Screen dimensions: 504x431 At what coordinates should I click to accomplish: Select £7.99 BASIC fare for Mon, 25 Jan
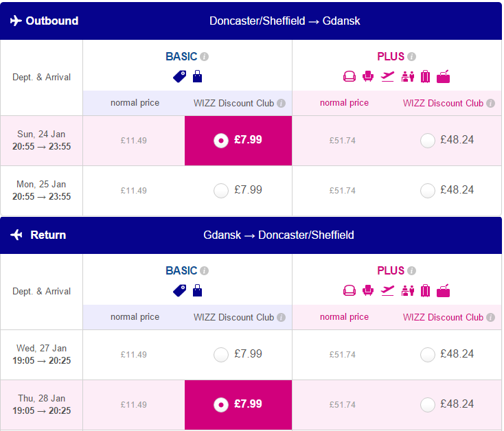[x=221, y=191]
